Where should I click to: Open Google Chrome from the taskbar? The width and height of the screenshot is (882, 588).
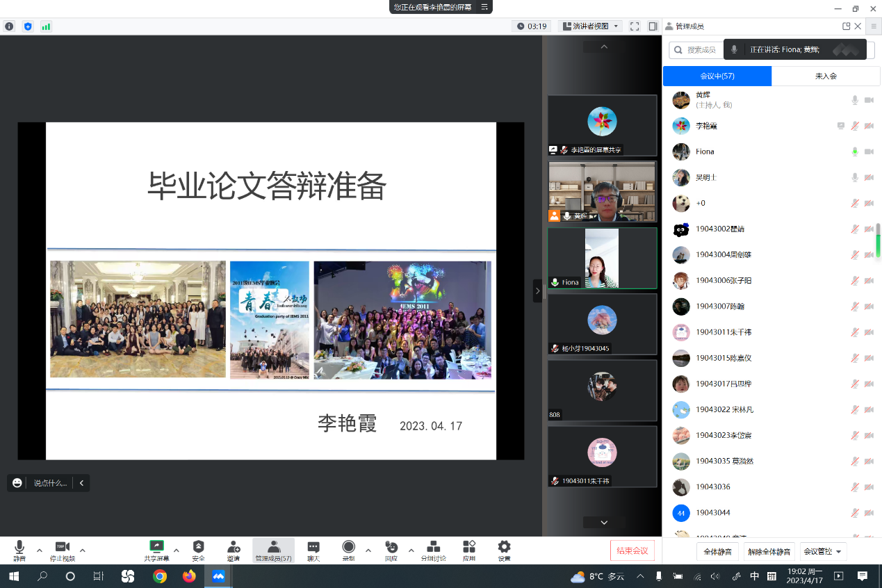[160, 576]
